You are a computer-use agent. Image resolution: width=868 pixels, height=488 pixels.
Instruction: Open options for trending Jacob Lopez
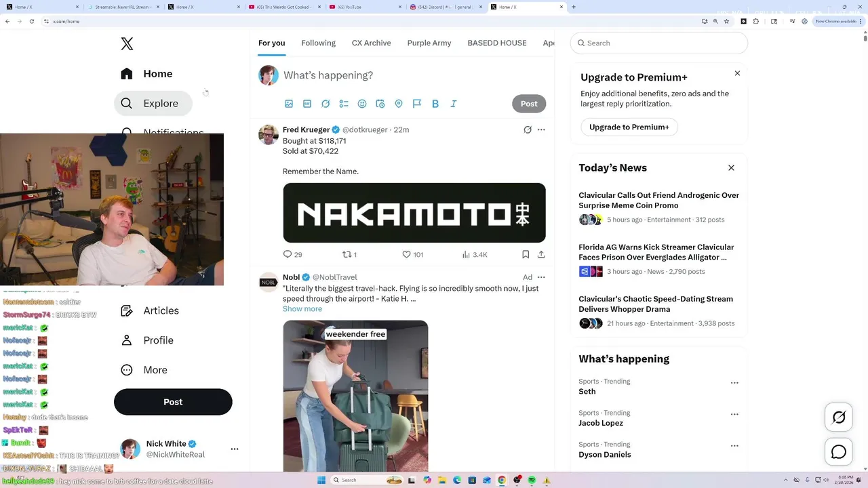pyautogui.click(x=734, y=414)
